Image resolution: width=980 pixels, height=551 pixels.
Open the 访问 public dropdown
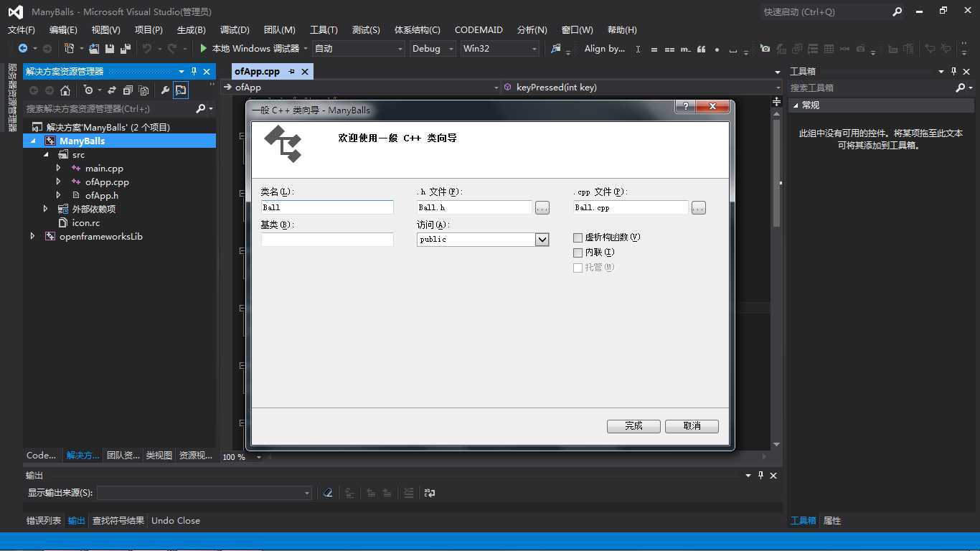tap(542, 240)
